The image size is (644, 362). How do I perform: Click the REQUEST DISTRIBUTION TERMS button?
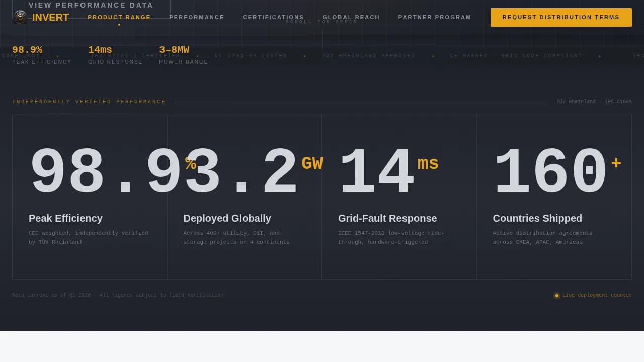pos(561,17)
